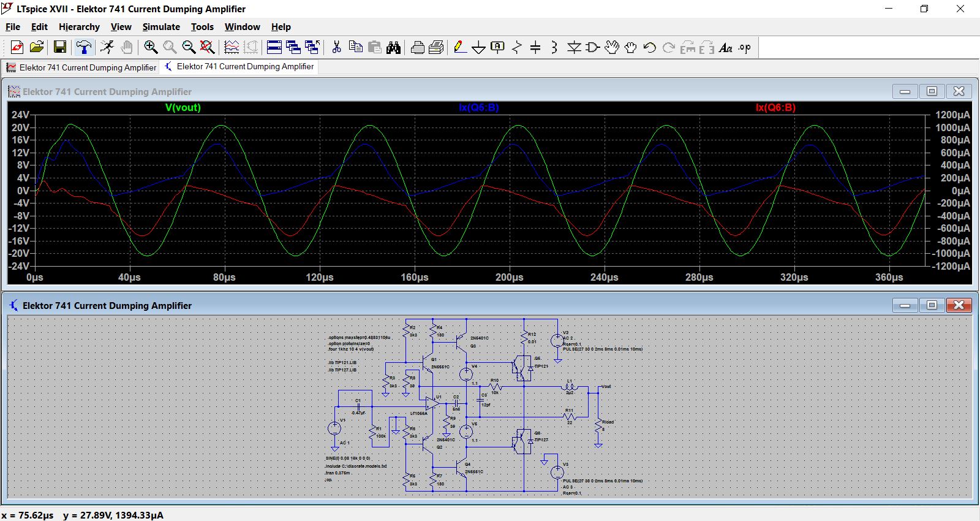The height and width of the screenshot is (521, 980).
Task: Find with the binoculars icon
Action: point(394,47)
